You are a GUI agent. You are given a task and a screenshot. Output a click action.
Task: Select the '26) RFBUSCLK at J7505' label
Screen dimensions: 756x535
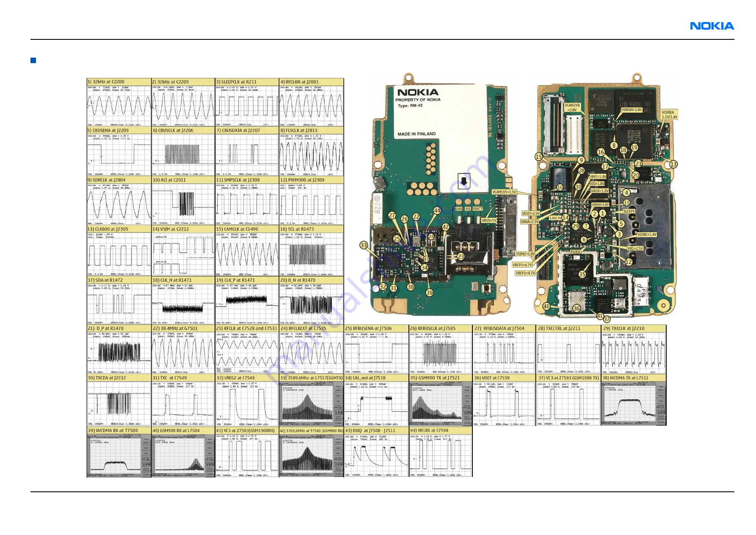pyautogui.click(x=433, y=328)
